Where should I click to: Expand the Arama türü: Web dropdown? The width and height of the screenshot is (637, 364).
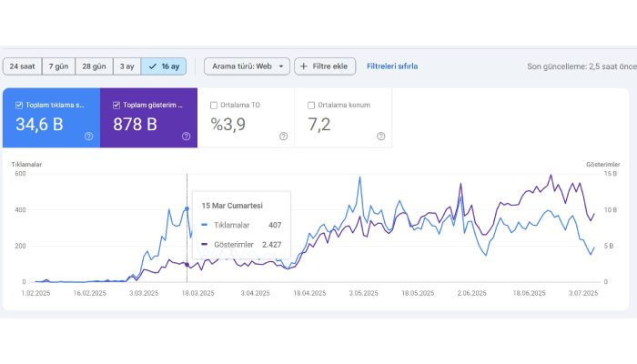246,66
